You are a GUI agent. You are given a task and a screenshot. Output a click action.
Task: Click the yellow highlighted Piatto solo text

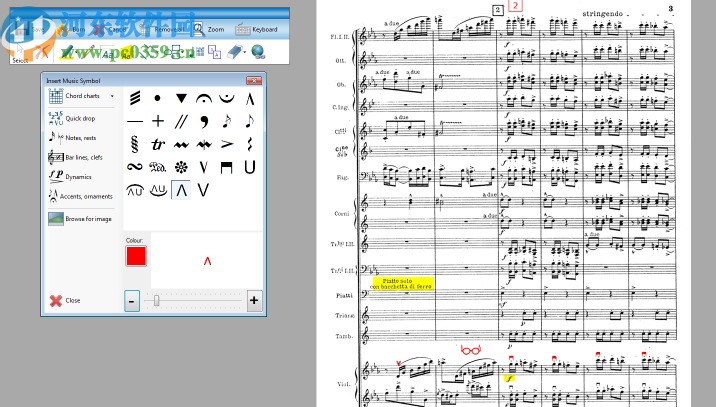point(403,283)
